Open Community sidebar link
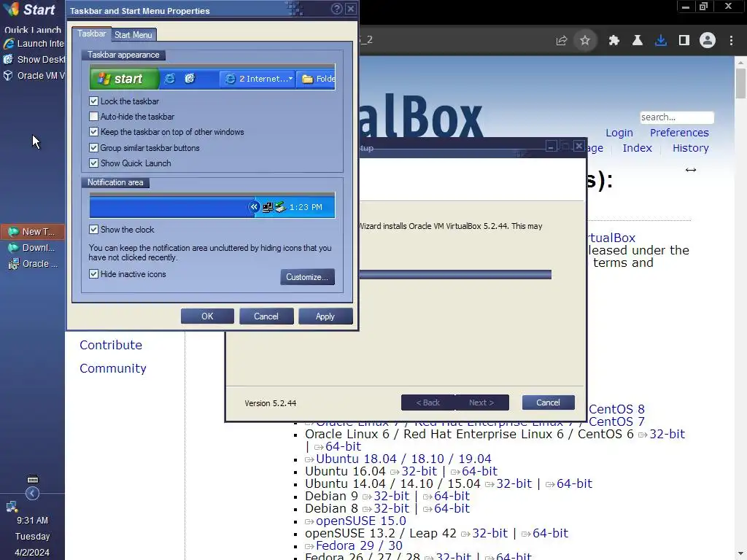 (113, 368)
